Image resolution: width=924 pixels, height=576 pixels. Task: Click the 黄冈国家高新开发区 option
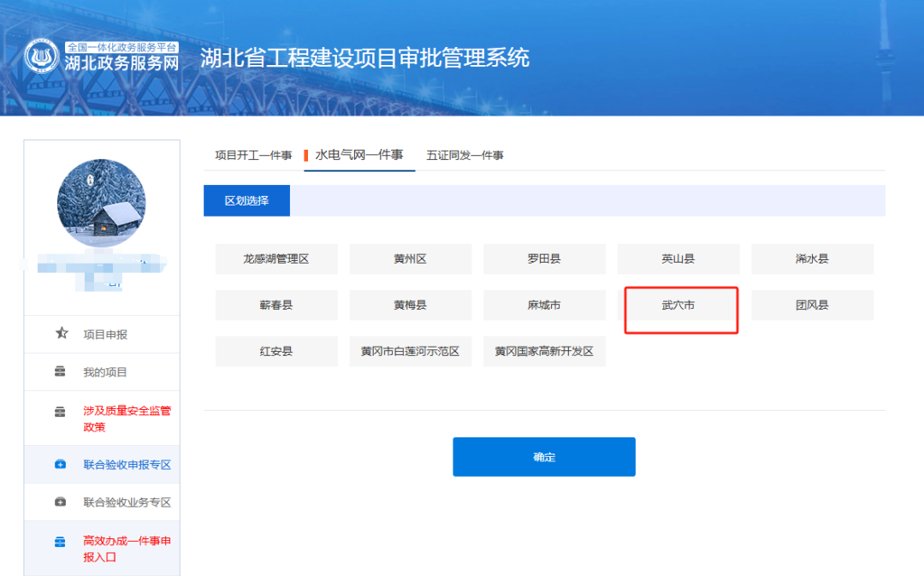(544, 351)
